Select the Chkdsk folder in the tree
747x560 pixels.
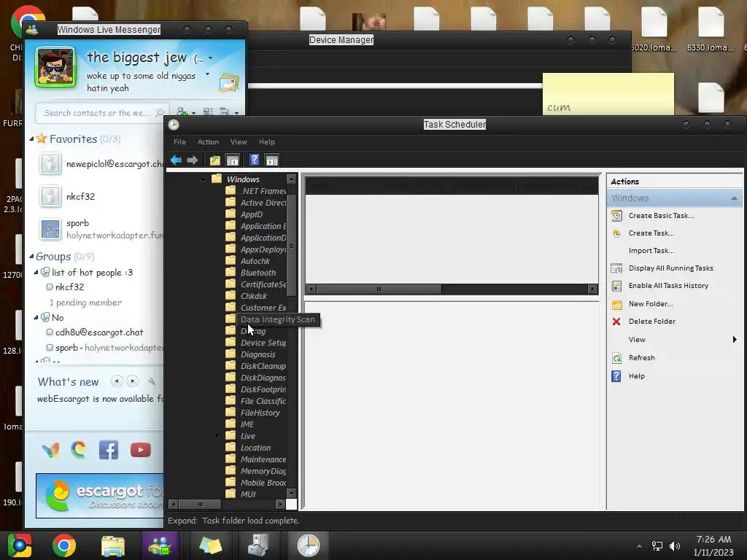tap(253, 296)
